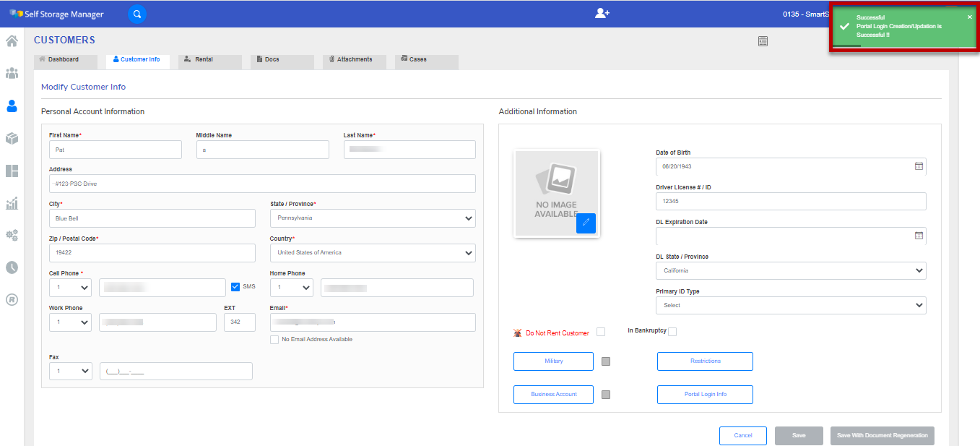Switch to the Cases tab

[427, 61]
